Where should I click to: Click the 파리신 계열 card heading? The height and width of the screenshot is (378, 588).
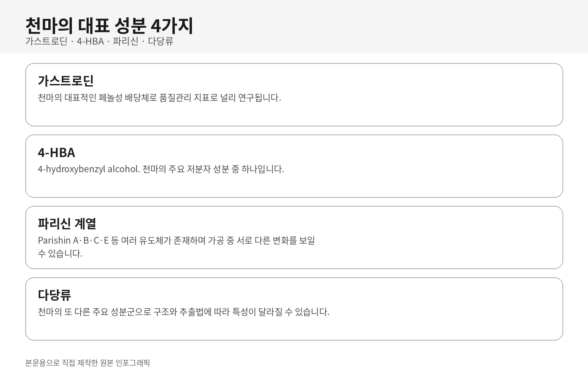pos(67,223)
